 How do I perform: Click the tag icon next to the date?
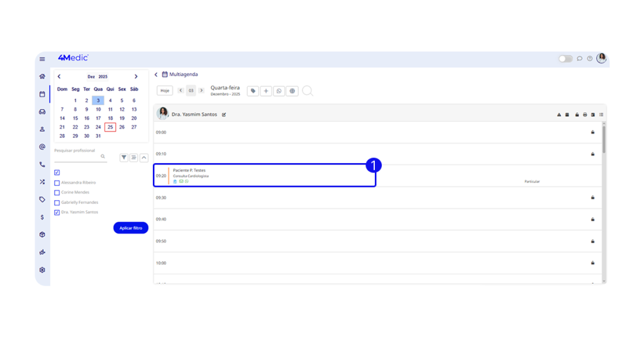253,91
